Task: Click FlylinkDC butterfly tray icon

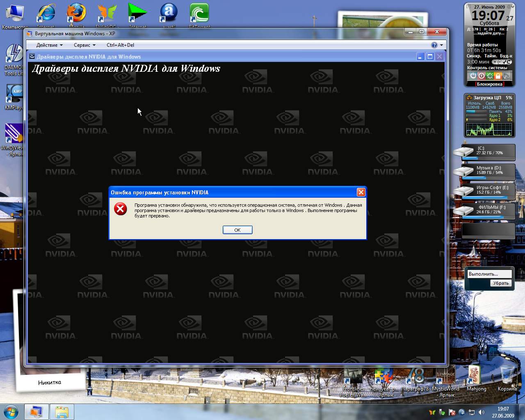Action: [432, 412]
